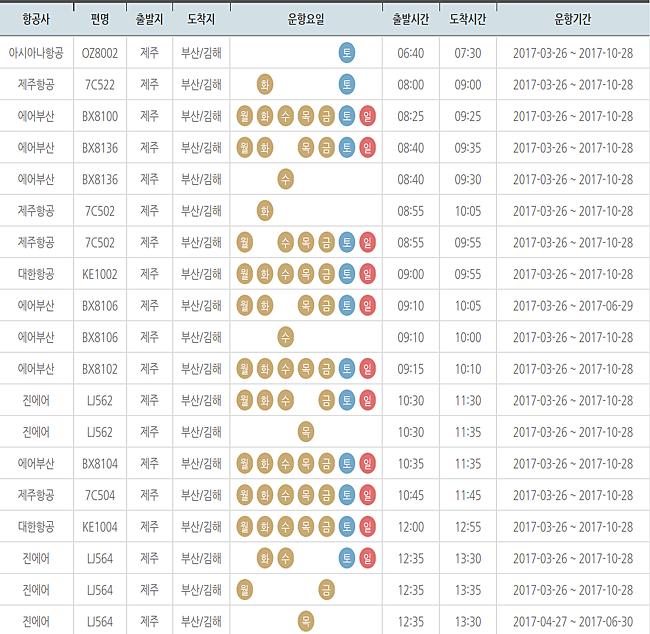The width and height of the screenshot is (650, 634).
Task: Click the 수 badge in BX8106 10:00 arrival row
Action: point(285,337)
